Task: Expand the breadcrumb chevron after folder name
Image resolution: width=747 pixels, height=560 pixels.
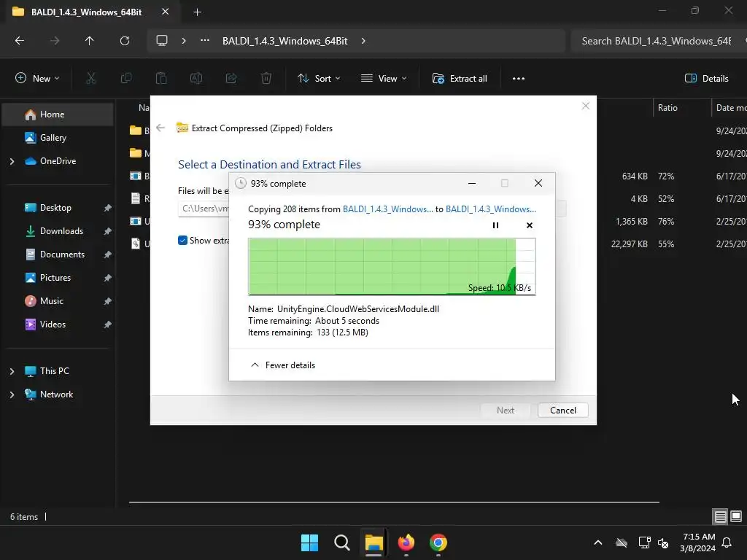Action: tap(363, 41)
